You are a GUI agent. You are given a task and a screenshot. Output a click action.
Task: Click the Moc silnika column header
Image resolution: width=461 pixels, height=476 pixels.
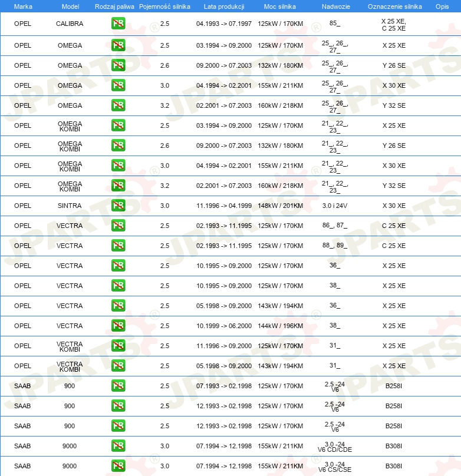click(x=279, y=6)
